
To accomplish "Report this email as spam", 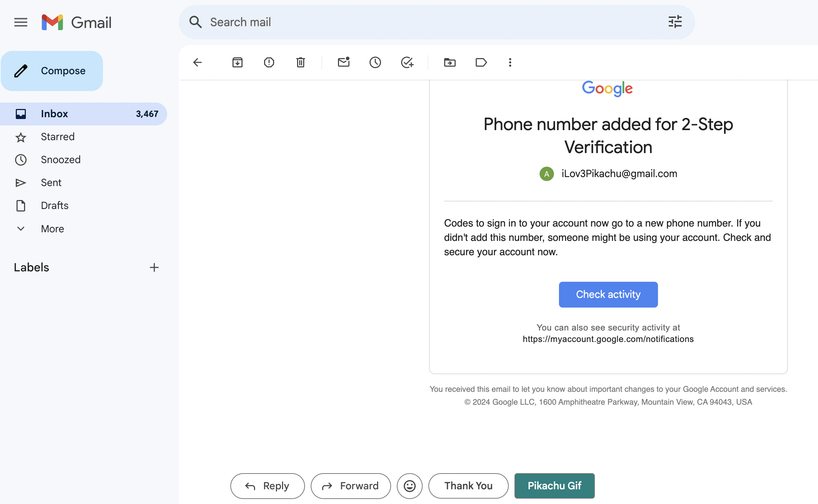I will tap(269, 62).
